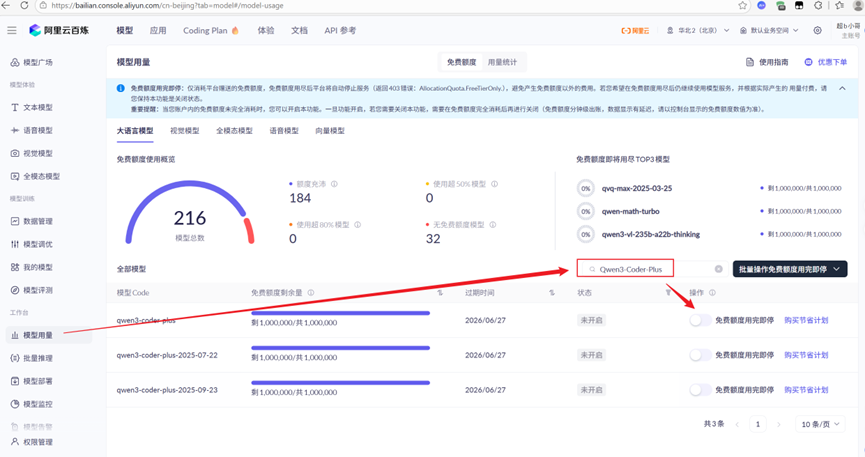Click the quota progress bar of qwen3-coder-plus-2025-09-23

pyautogui.click(x=340, y=382)
